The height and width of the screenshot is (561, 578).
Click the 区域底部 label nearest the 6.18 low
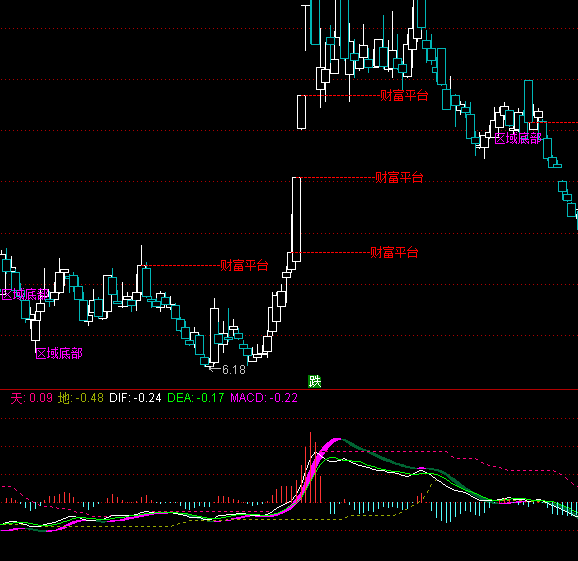[x=59, y=353]
